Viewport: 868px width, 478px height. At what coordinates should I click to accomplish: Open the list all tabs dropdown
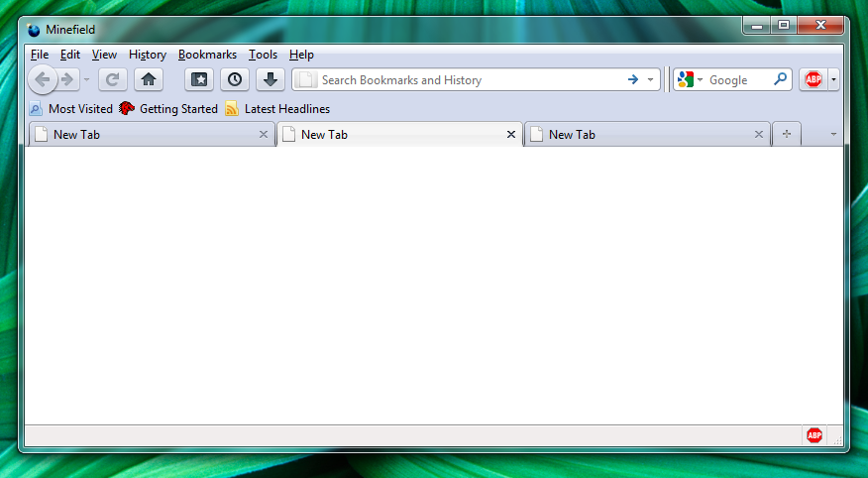832,134
